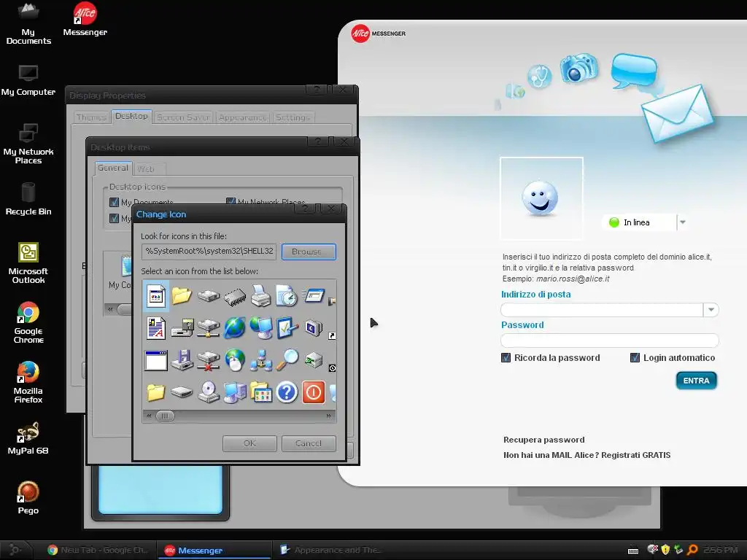The image size is (747, 560).
Task: Select the folder with programs window icon
Action: click(261, 392)
